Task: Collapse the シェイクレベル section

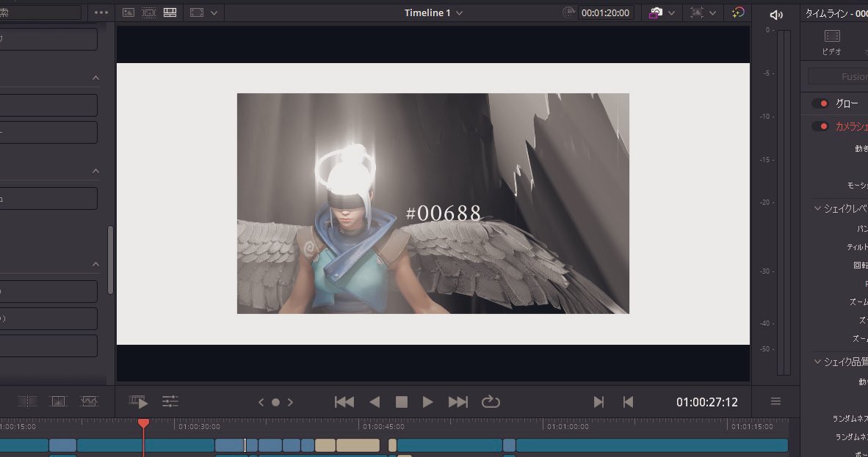Action: click(817, 208)
